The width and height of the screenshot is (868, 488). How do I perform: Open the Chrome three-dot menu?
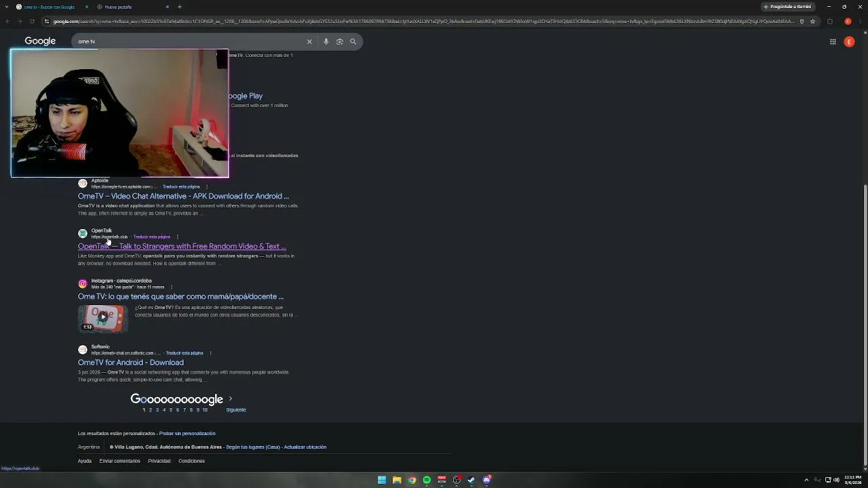tap(860, 21)
